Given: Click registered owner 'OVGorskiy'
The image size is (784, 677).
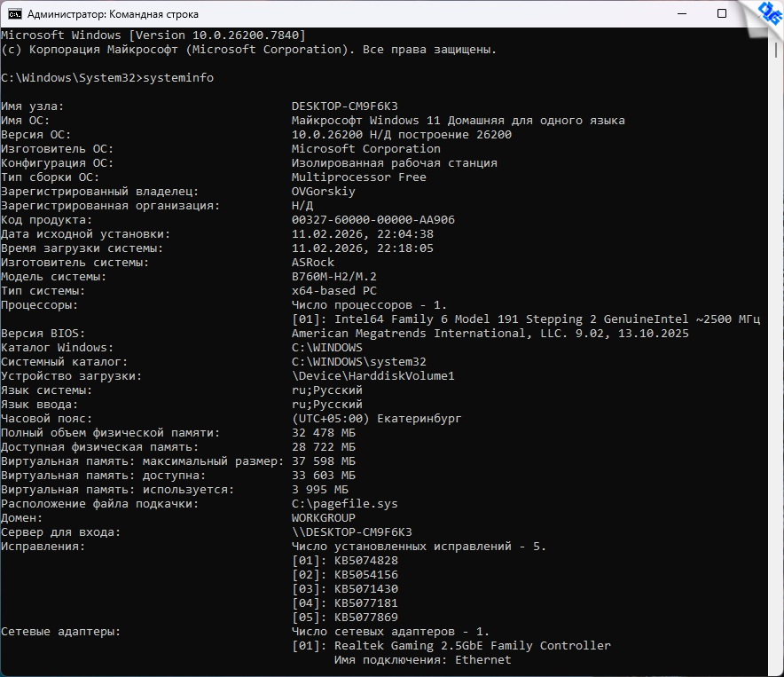Looking at the screenshot, I should pos(323,191).
